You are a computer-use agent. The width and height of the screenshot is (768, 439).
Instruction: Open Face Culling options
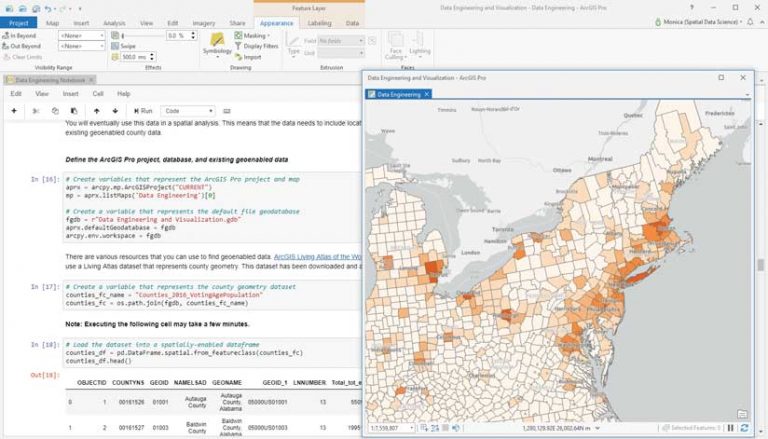[x=395, y=46]
